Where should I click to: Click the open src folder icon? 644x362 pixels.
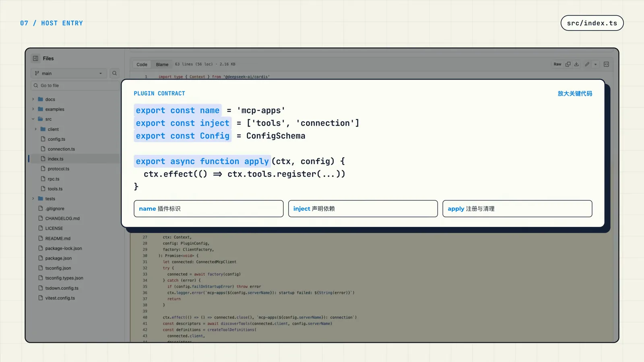coord(40,119)
